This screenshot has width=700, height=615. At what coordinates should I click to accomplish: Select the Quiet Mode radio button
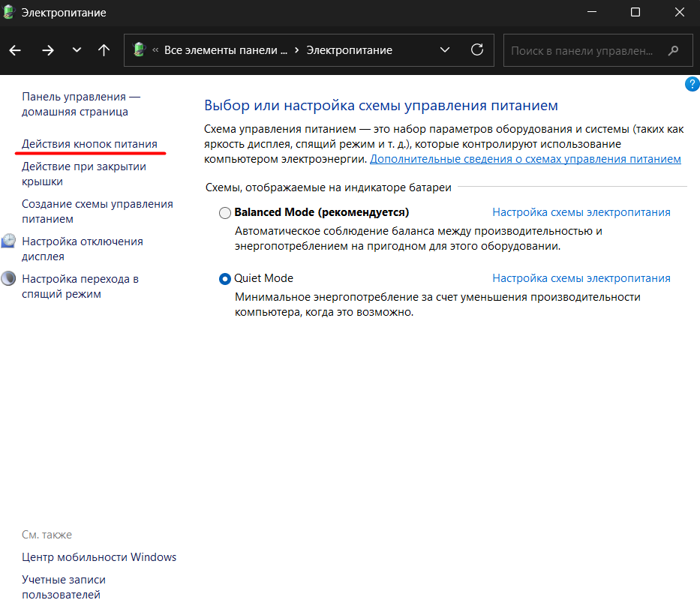point(225,279)
